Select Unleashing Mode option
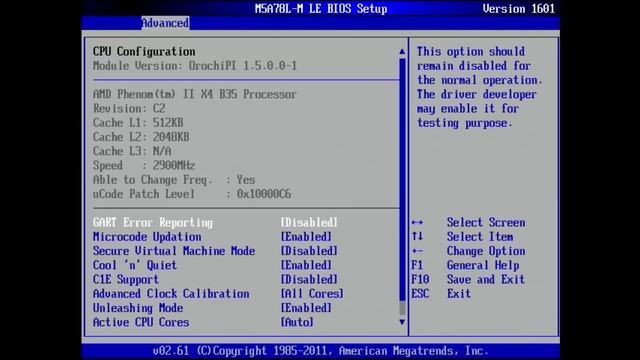Image resolution: width=640 pixels, height=360 pixels. tap(138, 308)
